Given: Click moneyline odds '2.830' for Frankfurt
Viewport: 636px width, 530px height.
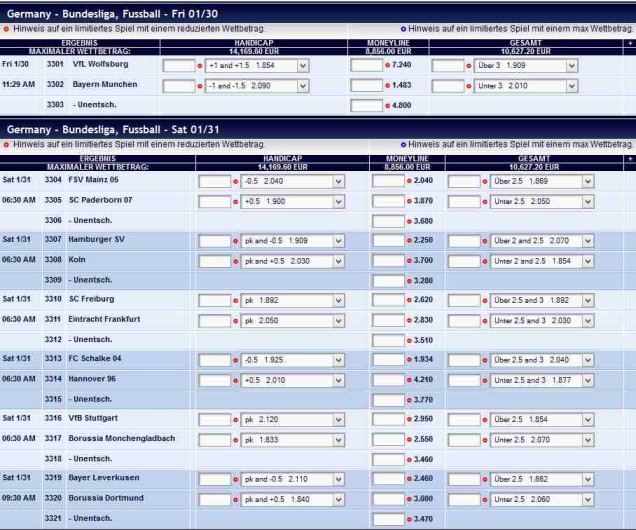Looking at the screenshot, I should tap(423, 320).
